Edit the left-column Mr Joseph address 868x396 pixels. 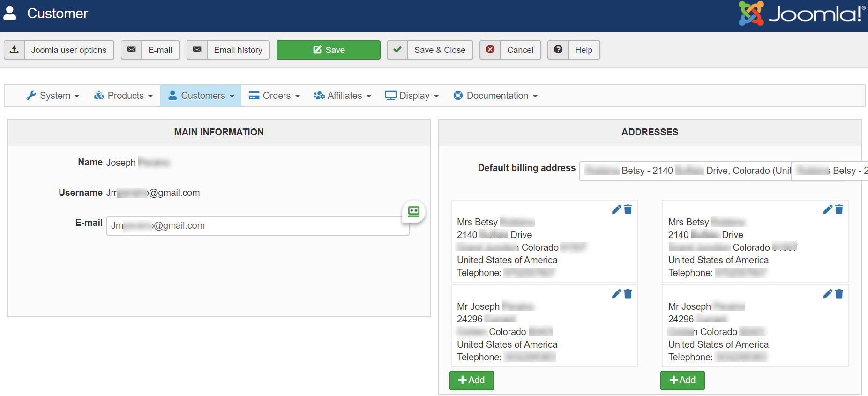coord(616,294)
